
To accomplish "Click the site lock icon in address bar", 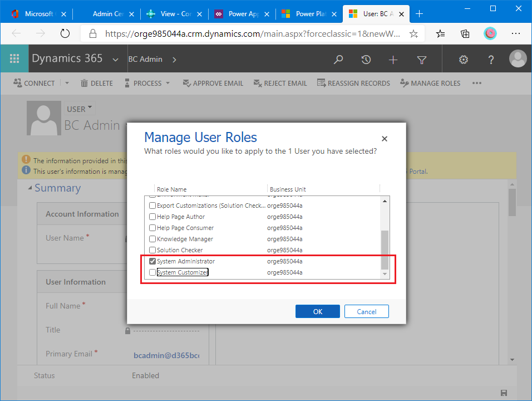I will coord(92,33).
